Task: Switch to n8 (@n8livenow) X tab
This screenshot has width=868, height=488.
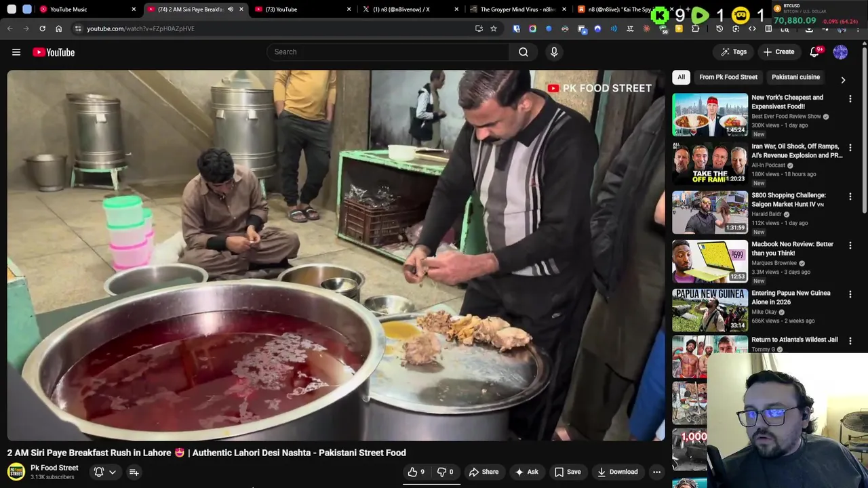Action: [x=407, y=9]
